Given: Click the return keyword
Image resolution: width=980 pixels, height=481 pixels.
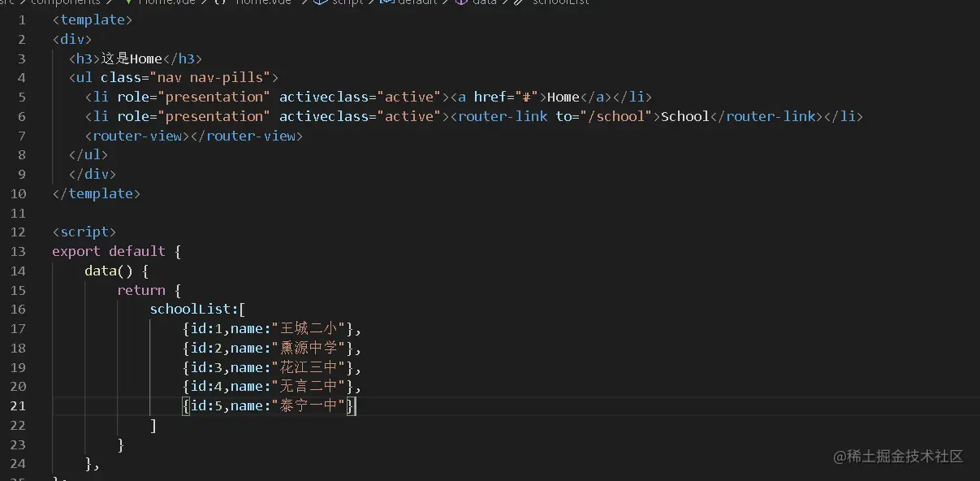Looking at the screenshot, I should (x=141, y=290).
